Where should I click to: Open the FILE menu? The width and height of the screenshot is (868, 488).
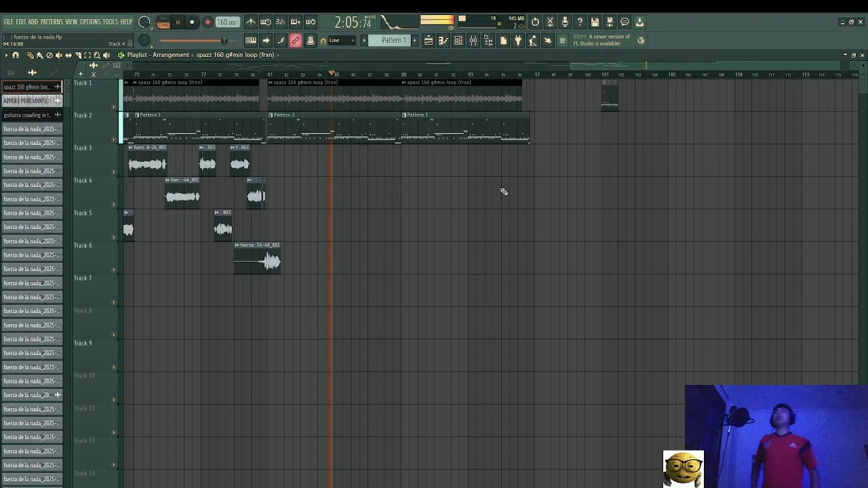pyautogui.click(x=8, y=22)
